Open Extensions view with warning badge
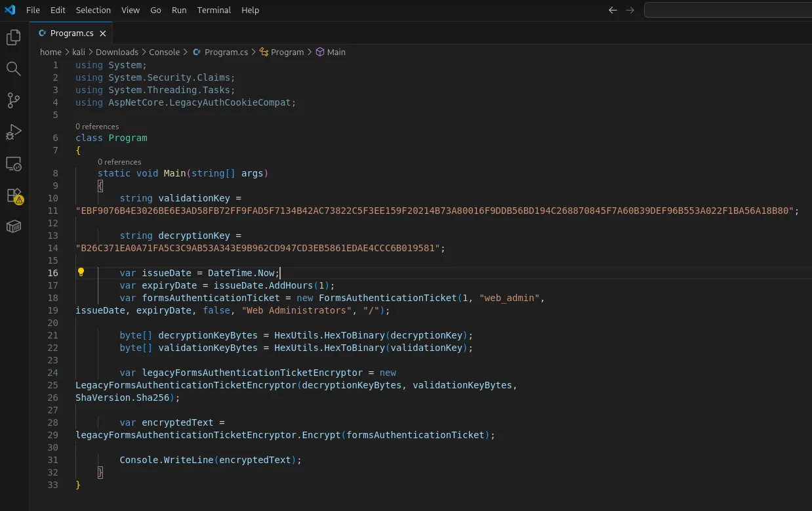Screen dimensions: 812x511 (14, 195)
